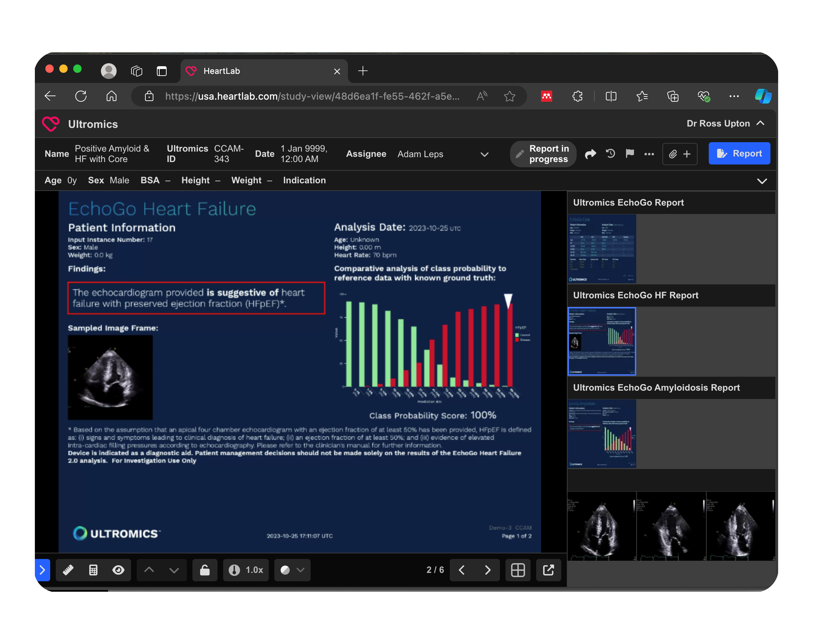Change the 1.0x playback speed control

click(x=246, y=570)
